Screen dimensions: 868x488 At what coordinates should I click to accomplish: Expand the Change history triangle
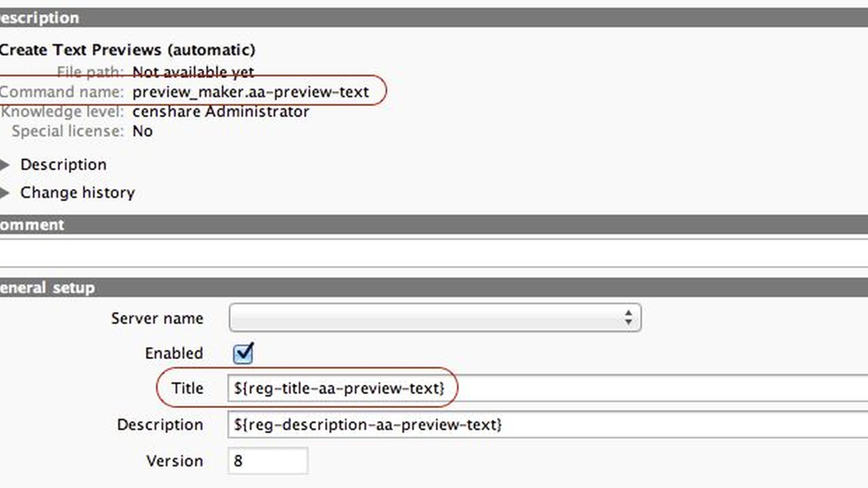point(5,193)
